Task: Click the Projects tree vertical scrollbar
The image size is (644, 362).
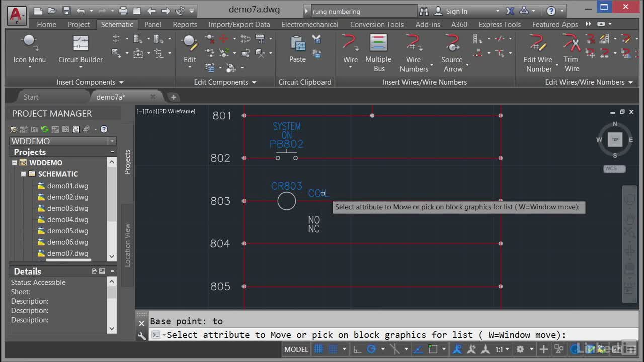Action: point(112,210)
